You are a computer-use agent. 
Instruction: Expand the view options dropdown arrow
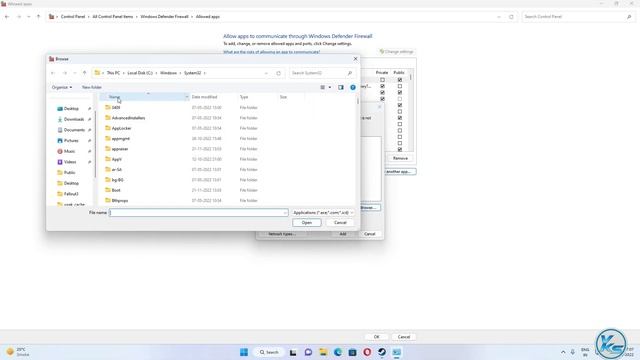(330, 87)
